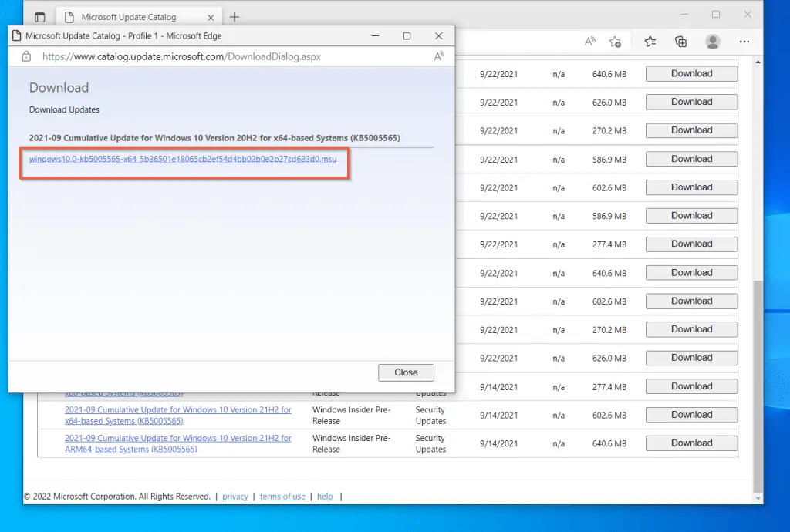Open the profile avatar icon
The height and width of the screenshot is (532, 790).
pos(712,42)
